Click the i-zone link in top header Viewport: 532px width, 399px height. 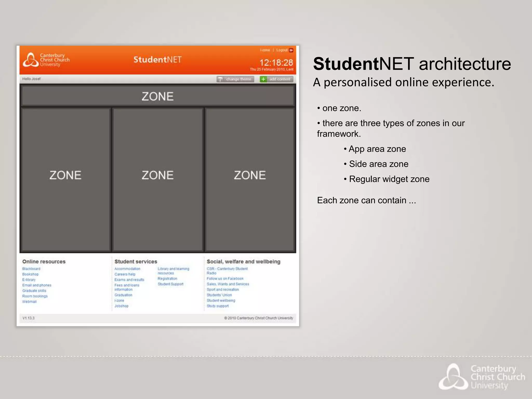tap(265, 50)
